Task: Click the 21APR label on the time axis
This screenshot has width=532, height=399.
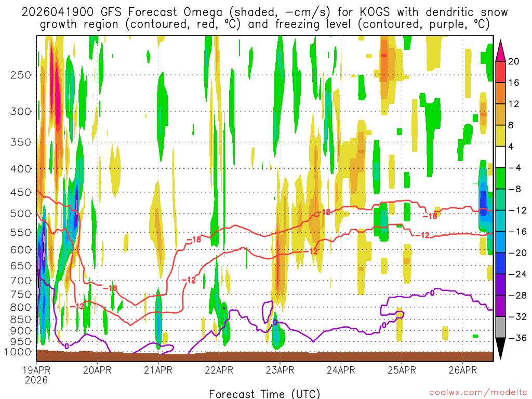Action: (x=158, y=370)
